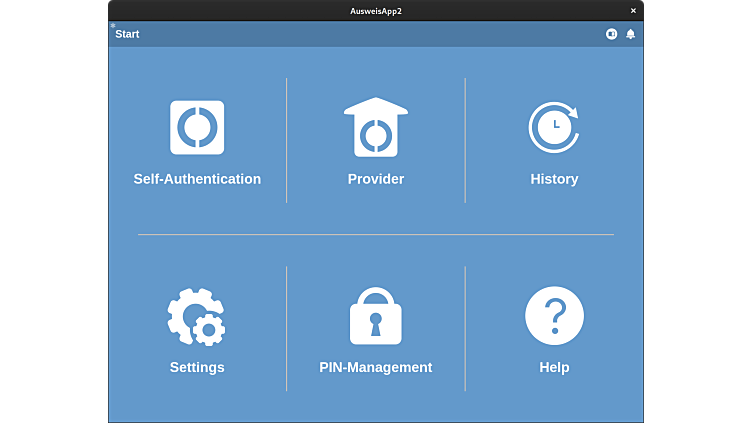Open the History clock icon
Image resolution: width=752 pixels, height=423 pixels.
pyautogui.click(x=554, y=127)
